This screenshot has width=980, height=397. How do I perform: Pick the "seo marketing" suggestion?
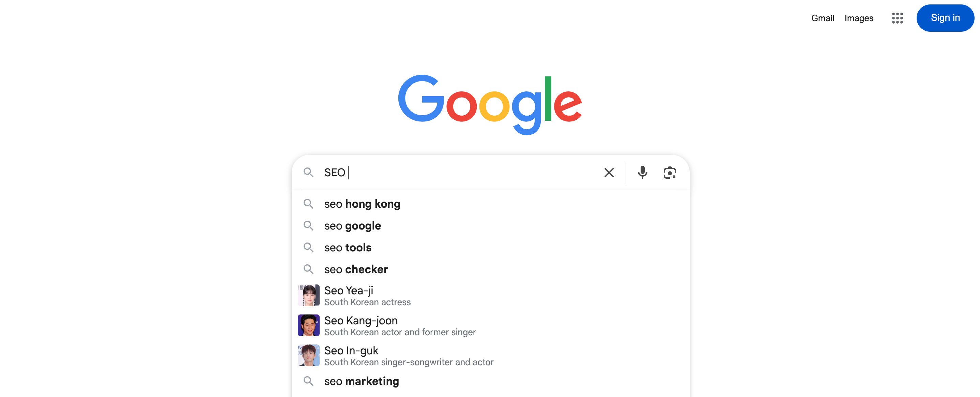click(362, 381)
